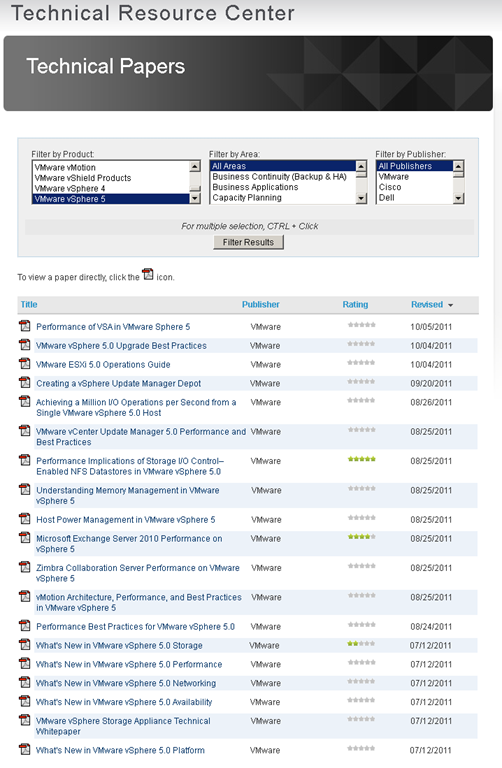Screen dimensions: 502x768
Task: Click date 10/05/2011 in Revised column
Action: 431,327
